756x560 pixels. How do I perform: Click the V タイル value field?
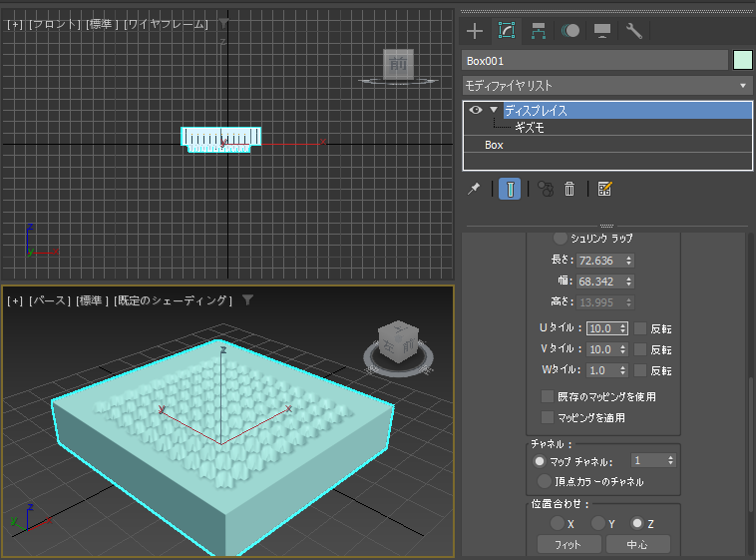click(x=603, y=349)
